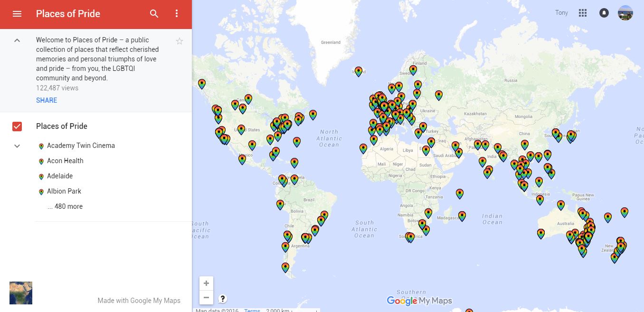
Task: Click the pin in western Russia
Action: pyautogui.click(x=439, y=95)
